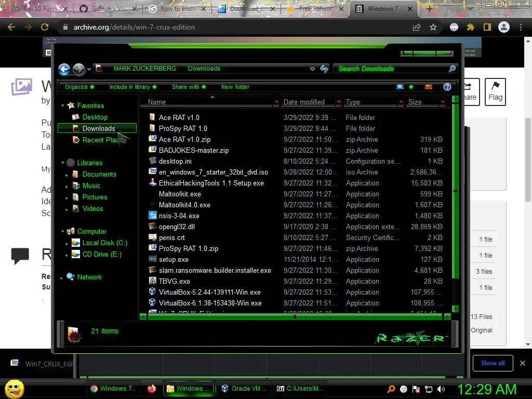Image resolution: width=532 pixels, height=399 pixels.
Task: Click the Explorer back navigation arrow
Action: 64,69
